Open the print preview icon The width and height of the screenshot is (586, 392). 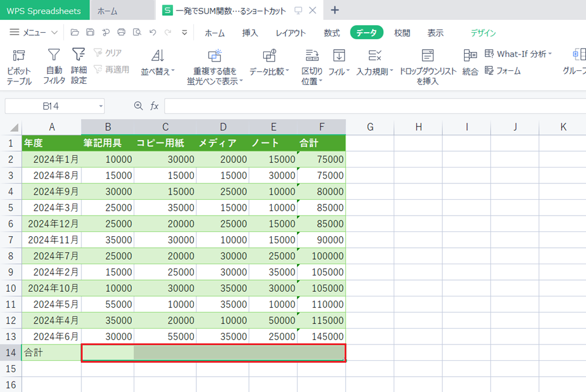click(137, 32)
